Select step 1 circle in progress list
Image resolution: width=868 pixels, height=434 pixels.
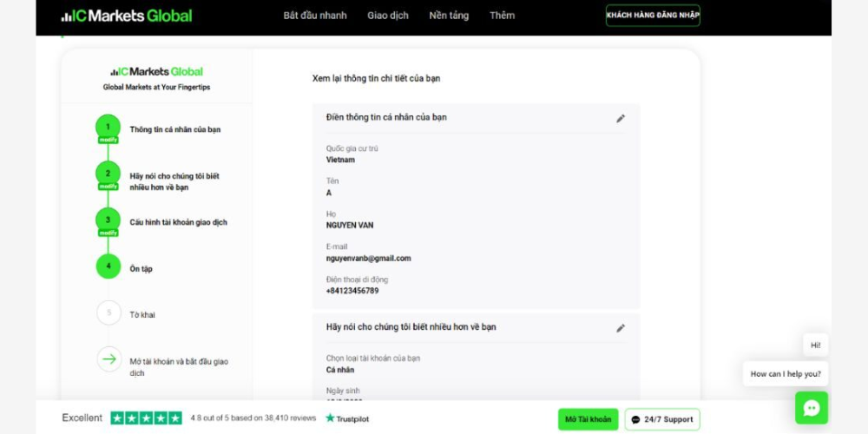pyautogui.click(x=108, y=127)
